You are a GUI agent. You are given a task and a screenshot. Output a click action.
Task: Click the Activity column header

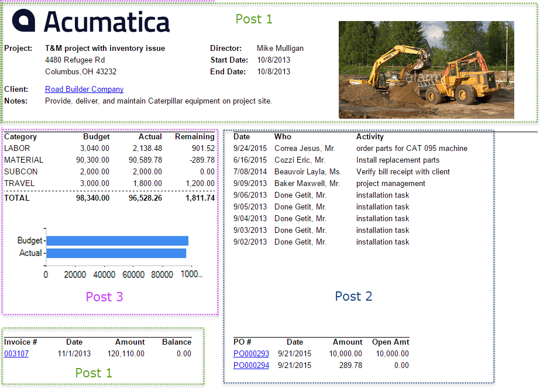[x=370, y=137]
